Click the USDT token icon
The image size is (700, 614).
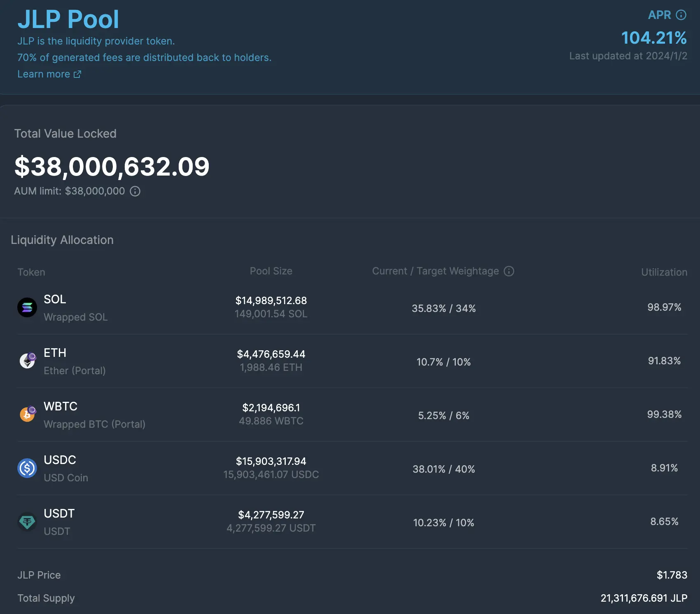pos(27,522)
